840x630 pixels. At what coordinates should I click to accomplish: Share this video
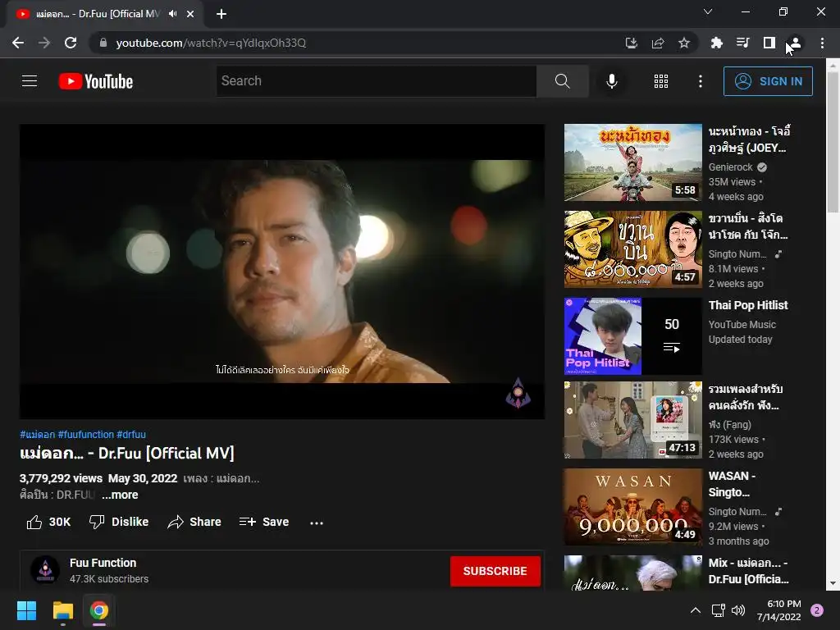(194, 522)
